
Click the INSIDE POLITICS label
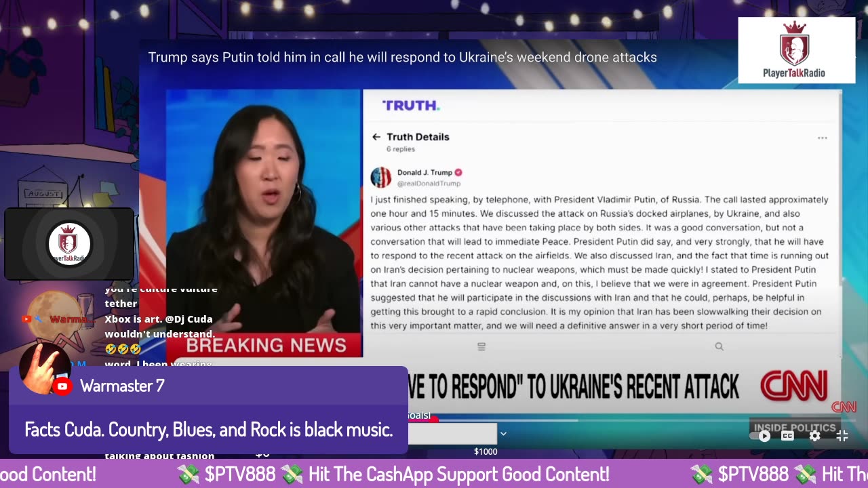coord(795,428)
